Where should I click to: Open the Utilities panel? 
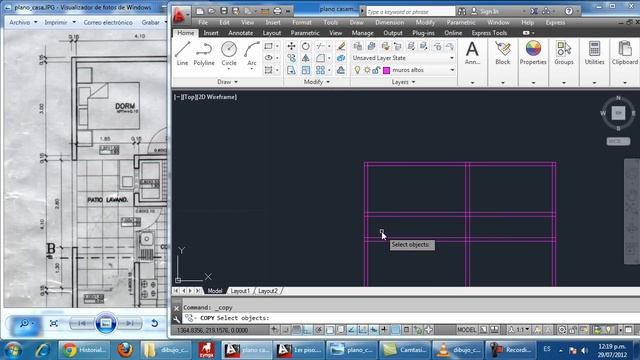[x=594, y=53]
